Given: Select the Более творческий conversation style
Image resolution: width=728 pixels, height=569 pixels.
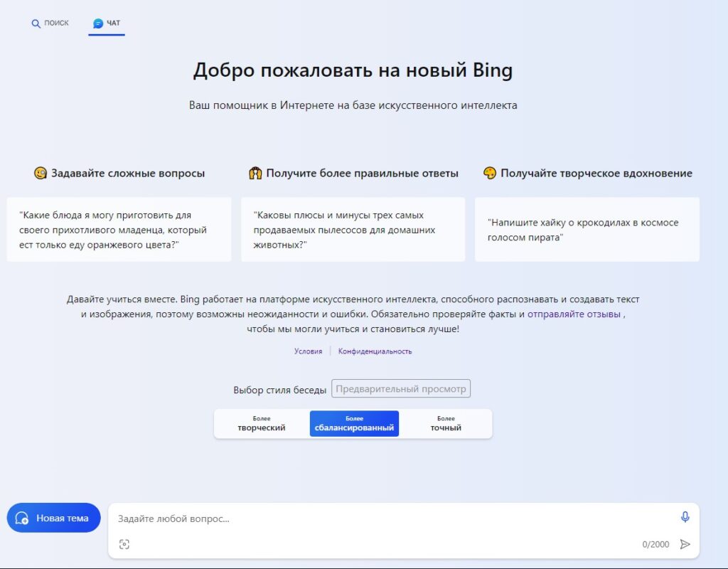Looking at the screenshot, I should pyautogui.click(x=262, y=423).
